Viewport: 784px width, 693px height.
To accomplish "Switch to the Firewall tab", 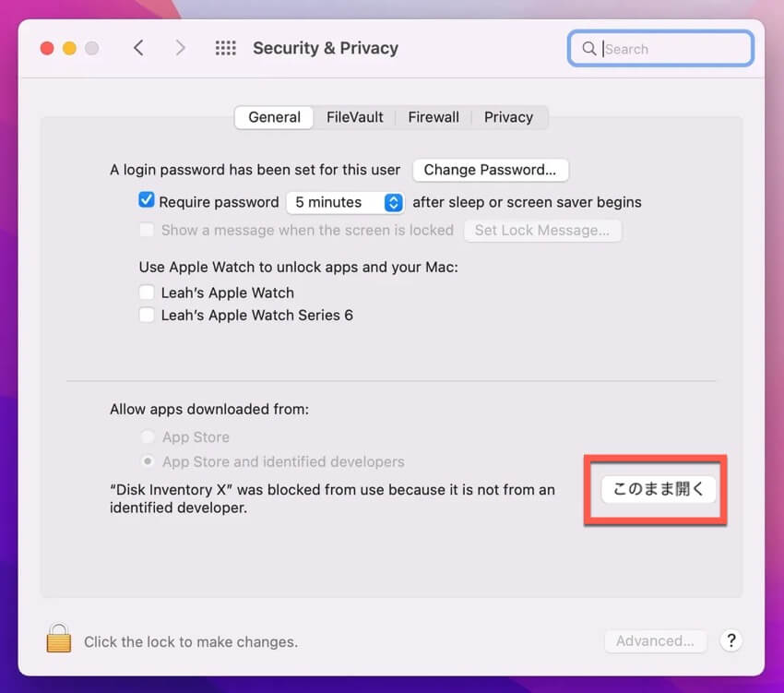I will [x=434, y=117].
